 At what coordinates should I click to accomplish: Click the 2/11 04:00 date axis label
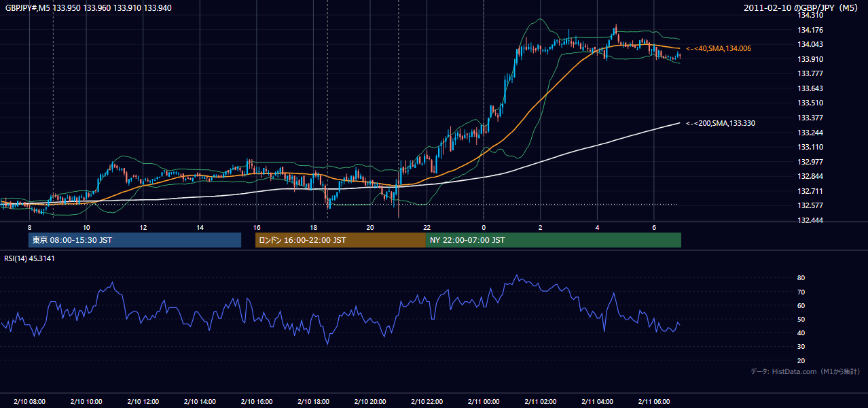(597, 402)
